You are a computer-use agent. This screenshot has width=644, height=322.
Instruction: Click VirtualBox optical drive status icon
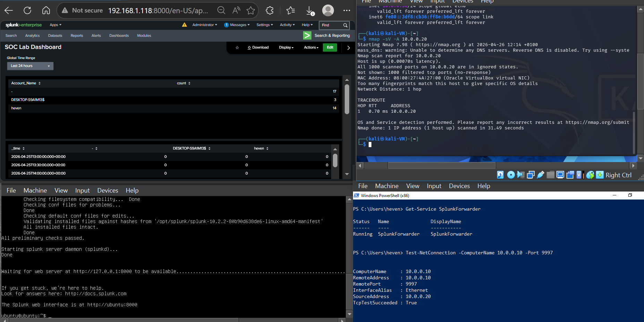[511, 175]
